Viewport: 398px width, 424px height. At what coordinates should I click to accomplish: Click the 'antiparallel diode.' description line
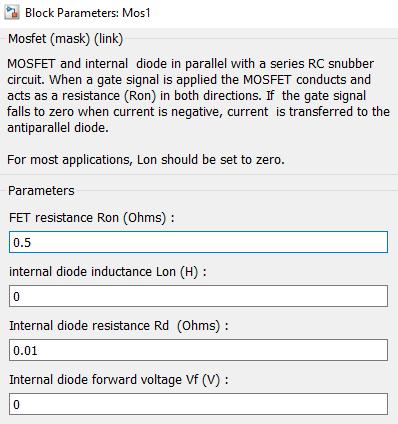[x=58, y=128]
